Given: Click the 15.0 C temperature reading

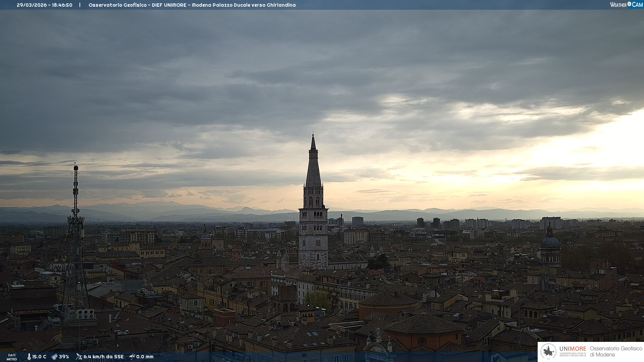Looking at the screenshot, I should pos(39,357).
